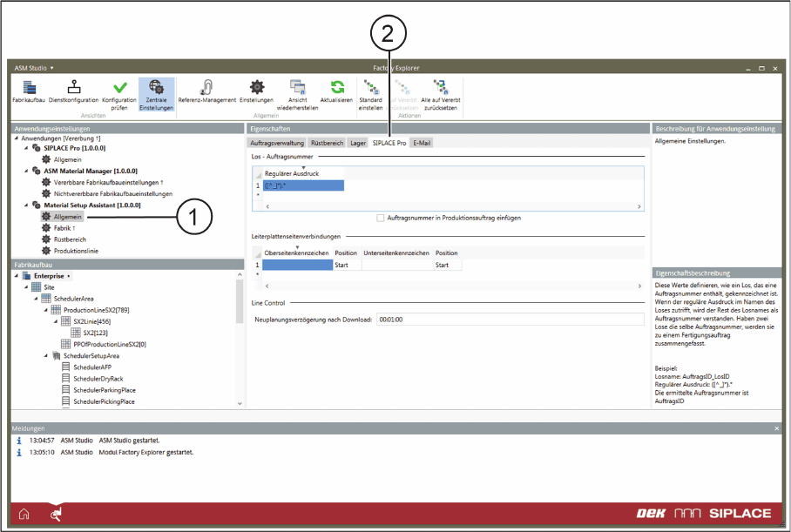This screenshot has width=791, height=532.
Task: Click the Einstellungen gear icon in ribbon
Action: 257,88
